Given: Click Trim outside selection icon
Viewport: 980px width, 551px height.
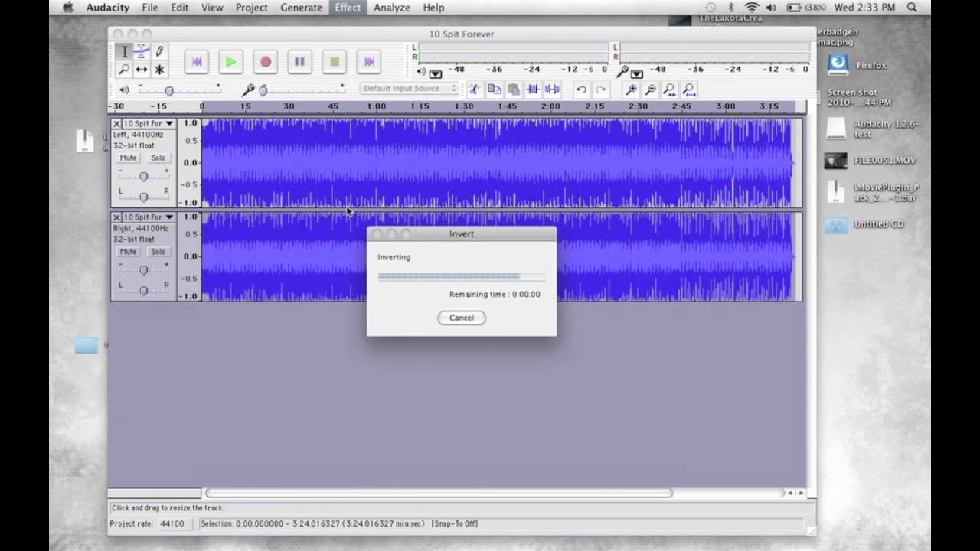Looking at the screenshot, I should coord(533,90).
